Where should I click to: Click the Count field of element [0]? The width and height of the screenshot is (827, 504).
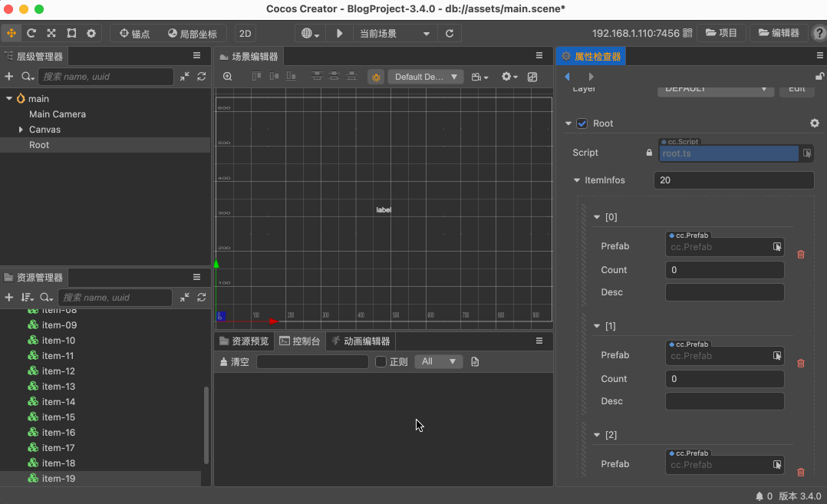tap(725, 270)
